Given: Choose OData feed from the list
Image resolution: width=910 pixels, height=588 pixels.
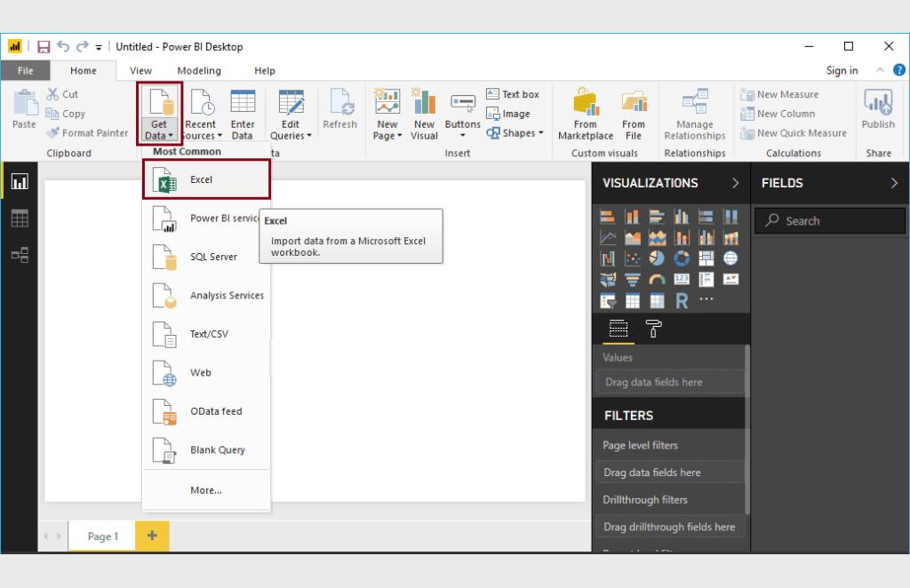Looking at the screenshot, I should click(x=206, y=411).
